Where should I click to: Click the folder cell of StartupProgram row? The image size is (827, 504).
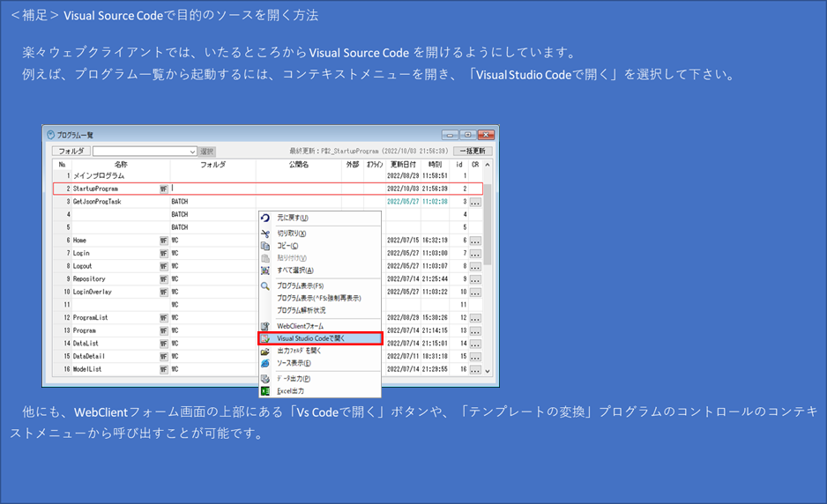212,189
